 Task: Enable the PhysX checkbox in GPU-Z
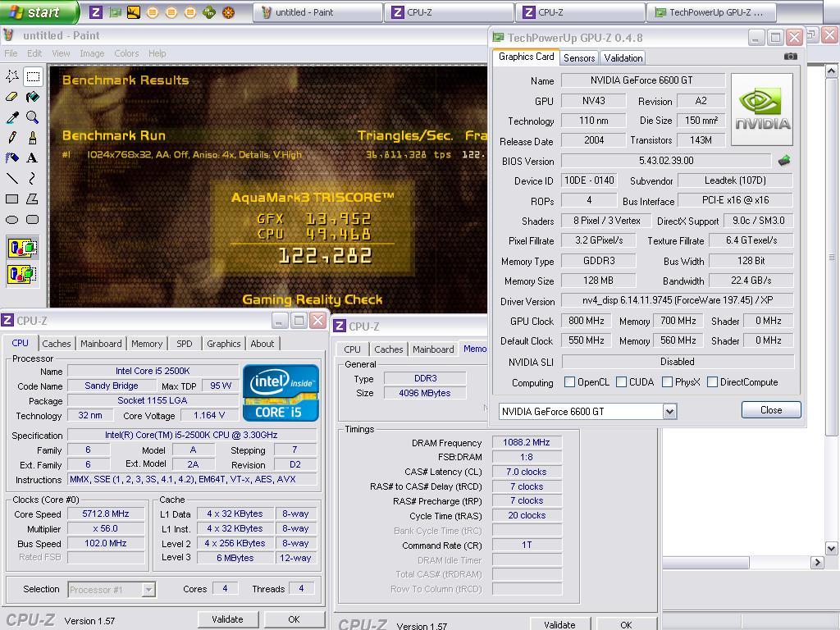coord(668,382)
